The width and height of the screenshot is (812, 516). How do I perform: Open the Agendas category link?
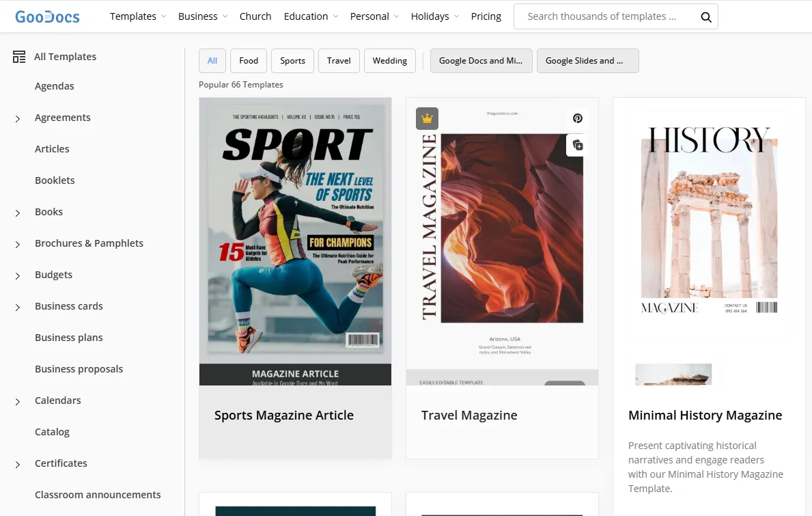pyautogui.click(x=55, y=86)
